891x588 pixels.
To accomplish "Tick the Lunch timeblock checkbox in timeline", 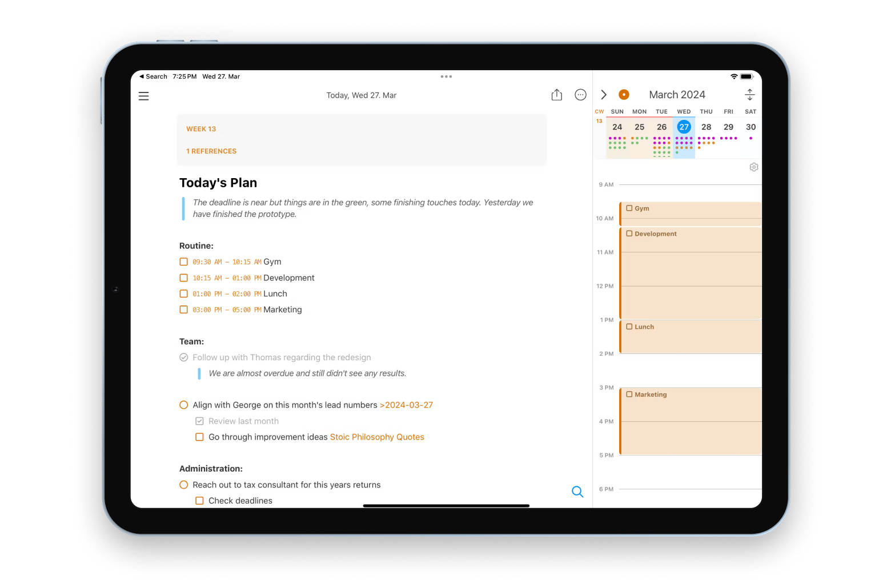I will point(629,327).
